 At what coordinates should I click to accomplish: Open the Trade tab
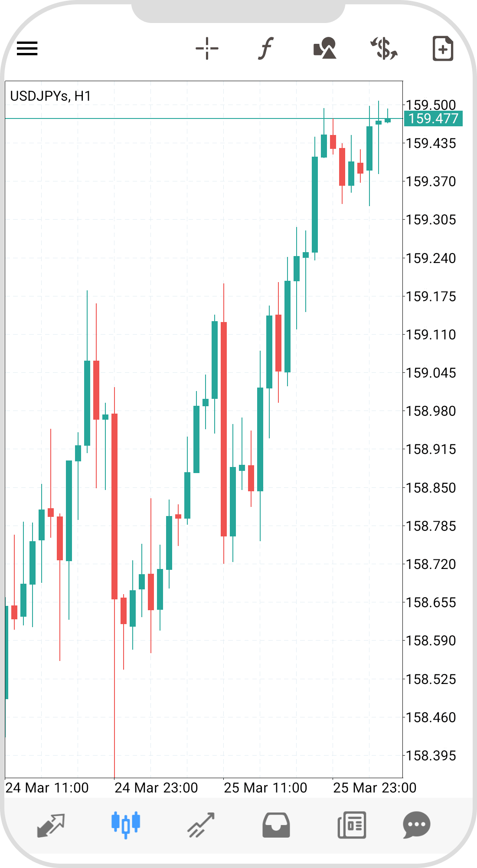(201, 825)
